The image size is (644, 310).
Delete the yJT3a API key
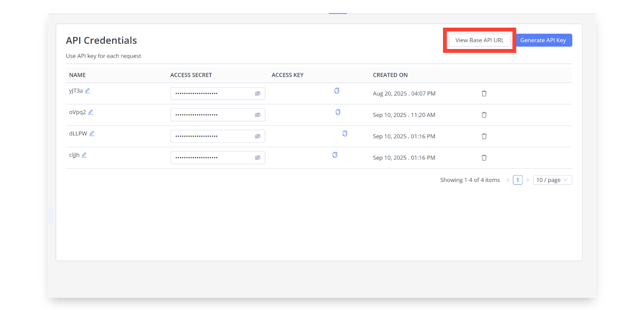pos(484,93)
